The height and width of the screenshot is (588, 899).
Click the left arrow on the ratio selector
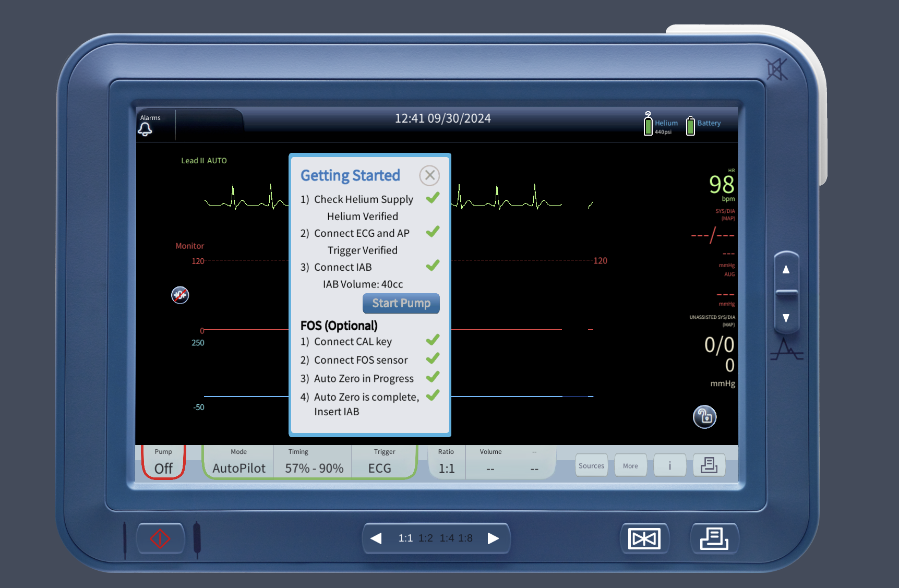(377, 538)
